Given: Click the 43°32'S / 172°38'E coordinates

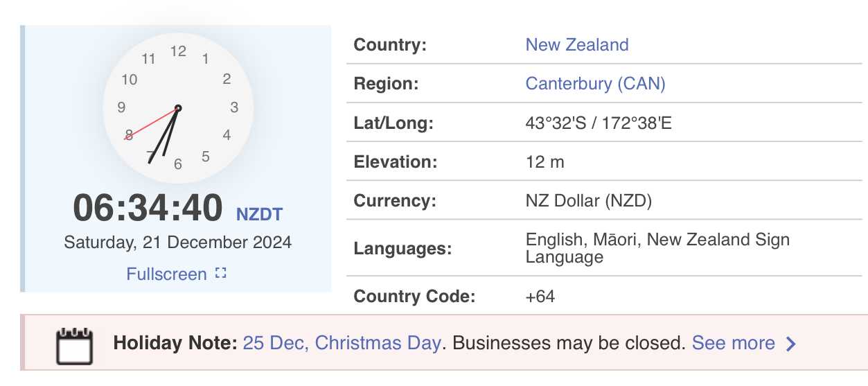Looking at the screenshot, I should coord(599,123).
